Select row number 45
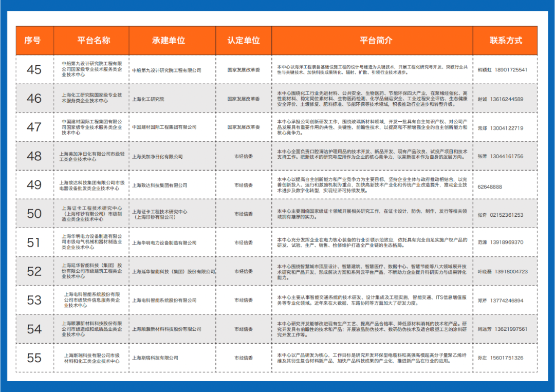 click(x=34, y=70)
